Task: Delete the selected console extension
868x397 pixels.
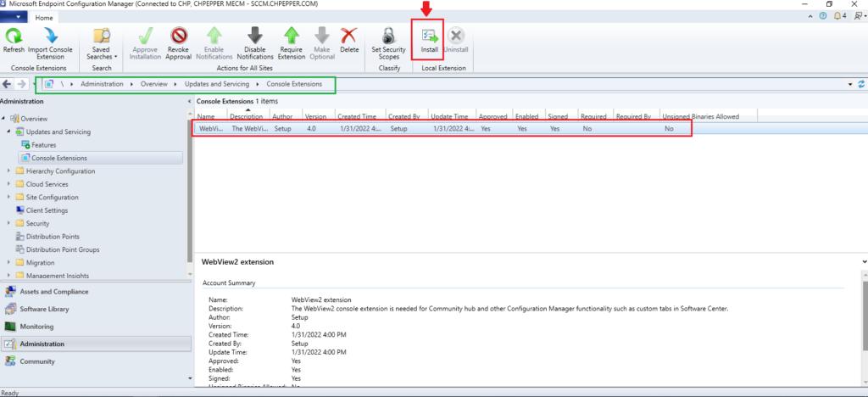Action: click(x=349, y=41)
